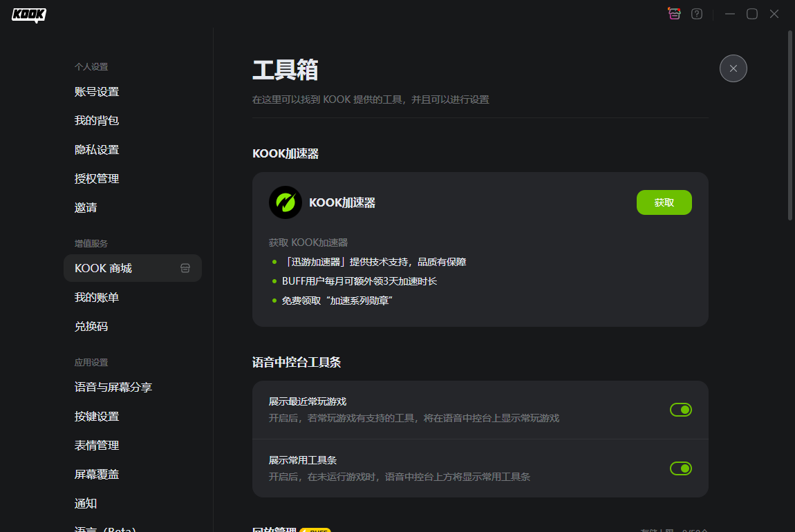
Task: Click the 工具箱 page title
Action: click(286, 70)
